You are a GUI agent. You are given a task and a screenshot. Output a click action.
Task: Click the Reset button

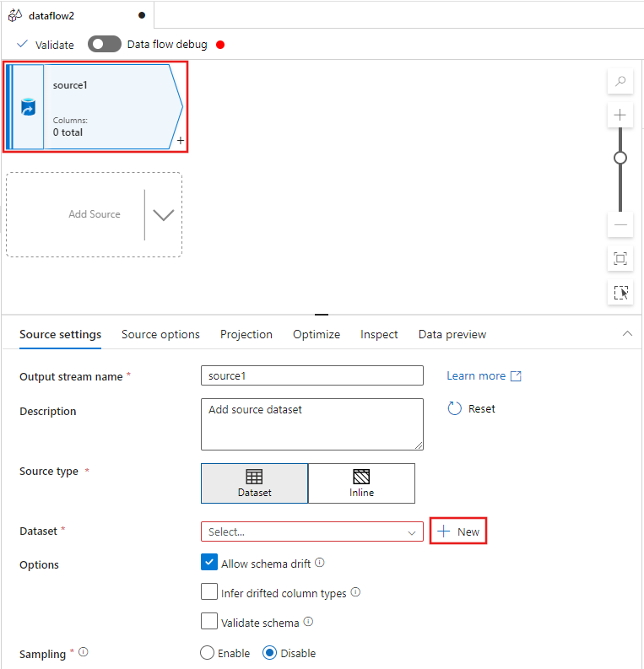472,408
